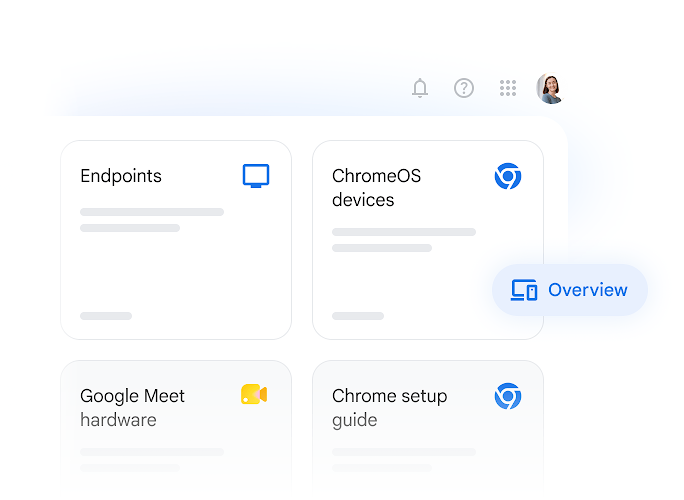684x500 pixels.
Task: Click the help question mark icon
Action: [x=464, y=88]
